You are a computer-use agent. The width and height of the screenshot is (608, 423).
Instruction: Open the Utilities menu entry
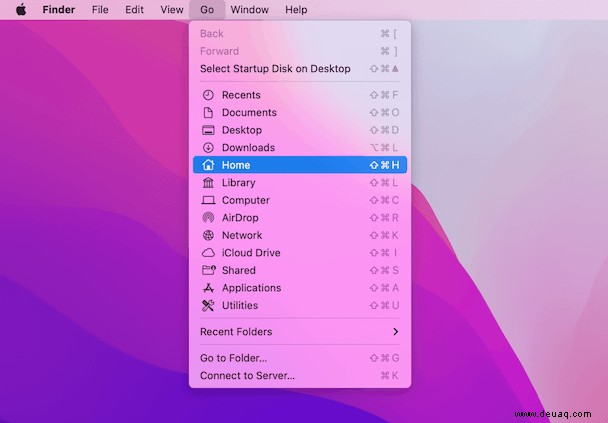click(300, 306)
